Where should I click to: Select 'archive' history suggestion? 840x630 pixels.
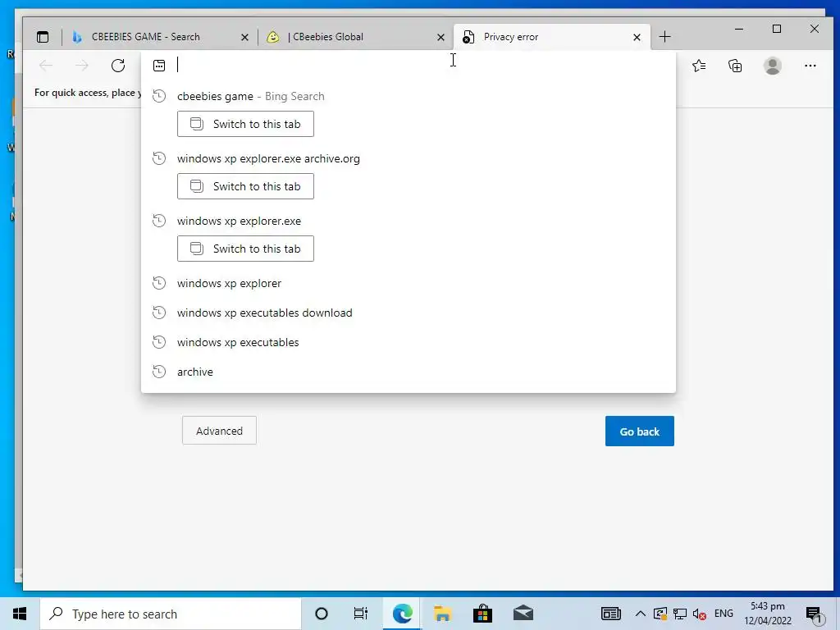[x=409, y=372]
